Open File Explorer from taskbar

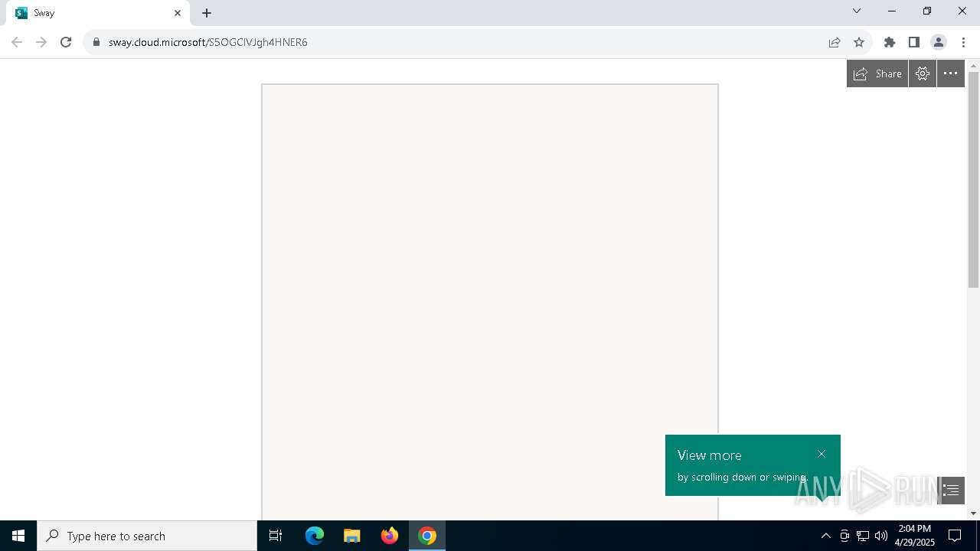click(x=352, y=536)
